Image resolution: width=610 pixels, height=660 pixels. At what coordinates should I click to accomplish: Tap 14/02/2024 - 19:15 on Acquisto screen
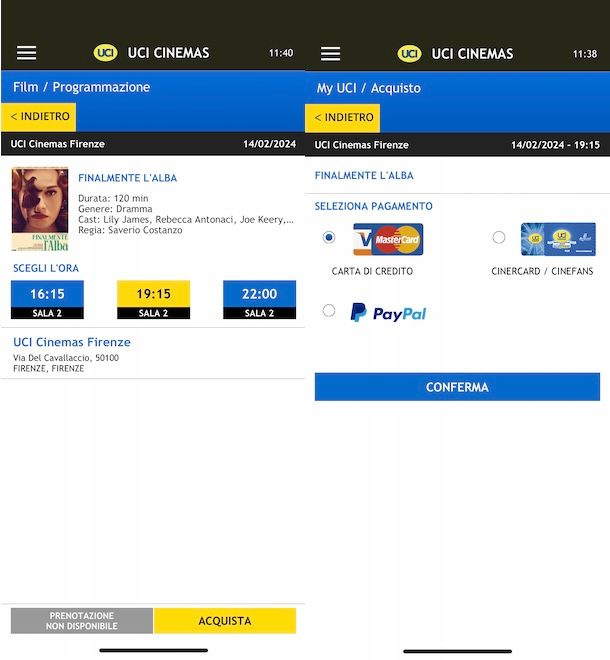coord(555,145)
